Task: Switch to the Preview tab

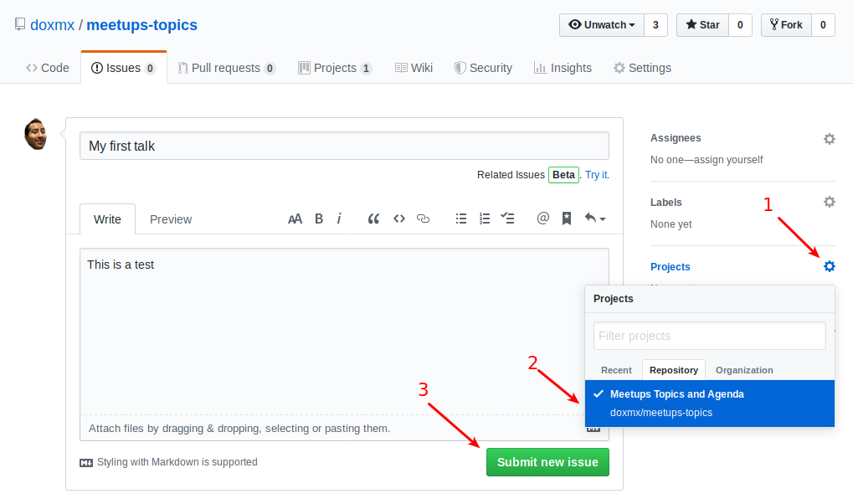Action: coord(171,219)
